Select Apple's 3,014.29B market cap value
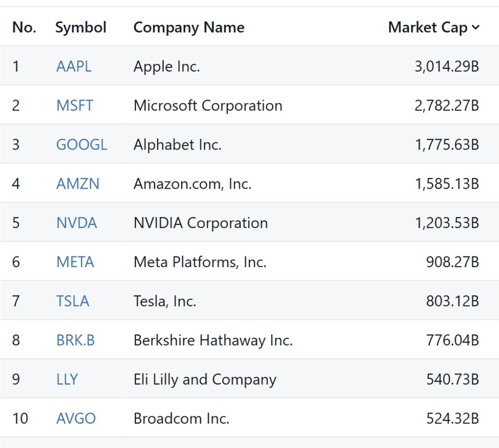 [x=446, y=66]
